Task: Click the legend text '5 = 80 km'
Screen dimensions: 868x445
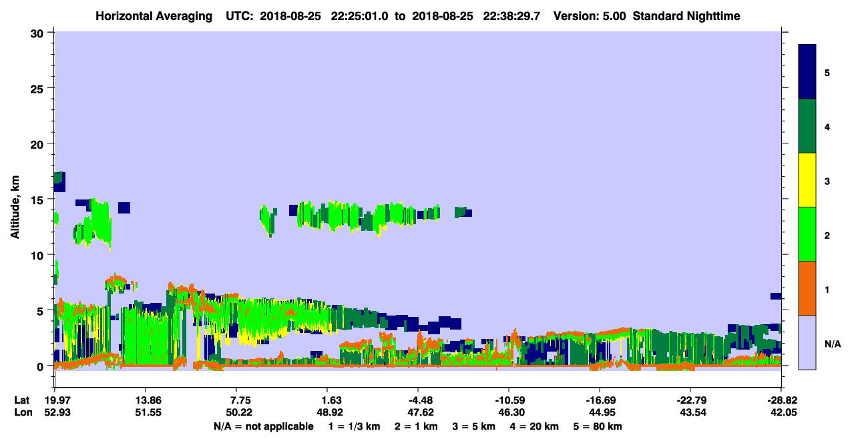Action: 599,426
